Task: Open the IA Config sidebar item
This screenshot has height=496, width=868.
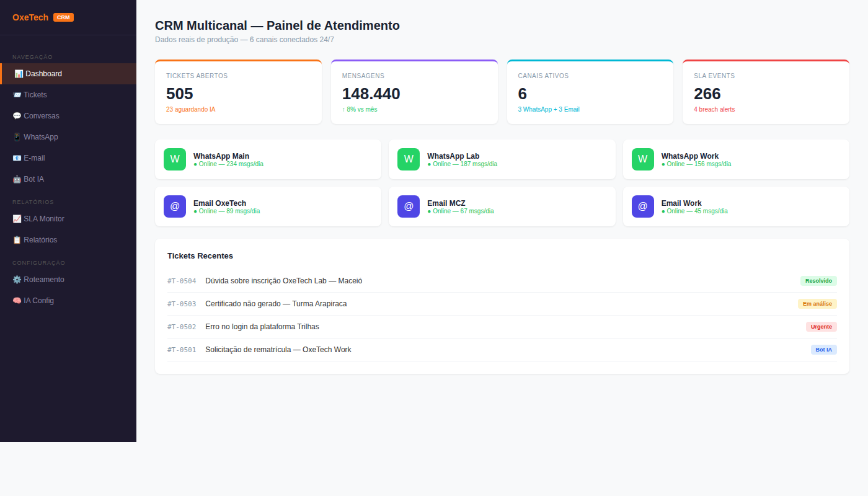Action: (38, 301)
